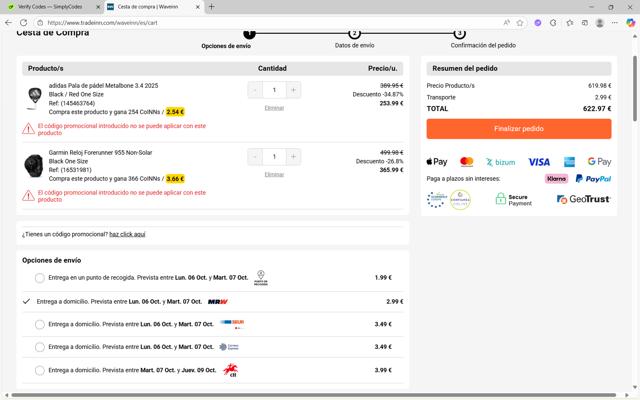Image resolution: width=640 pixels, height=400 pixels.
Task: Click the Mastercard payment icon
Action: (467, 162)
